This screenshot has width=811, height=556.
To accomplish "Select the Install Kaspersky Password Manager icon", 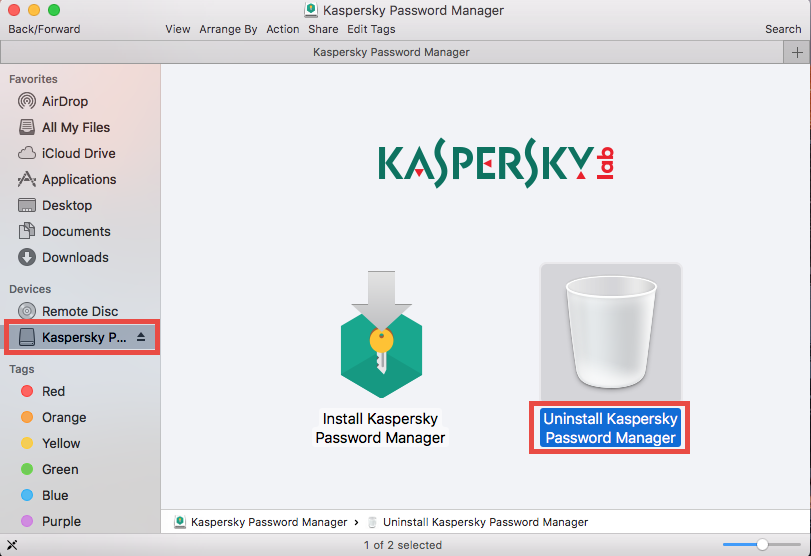I will [381, 334].
